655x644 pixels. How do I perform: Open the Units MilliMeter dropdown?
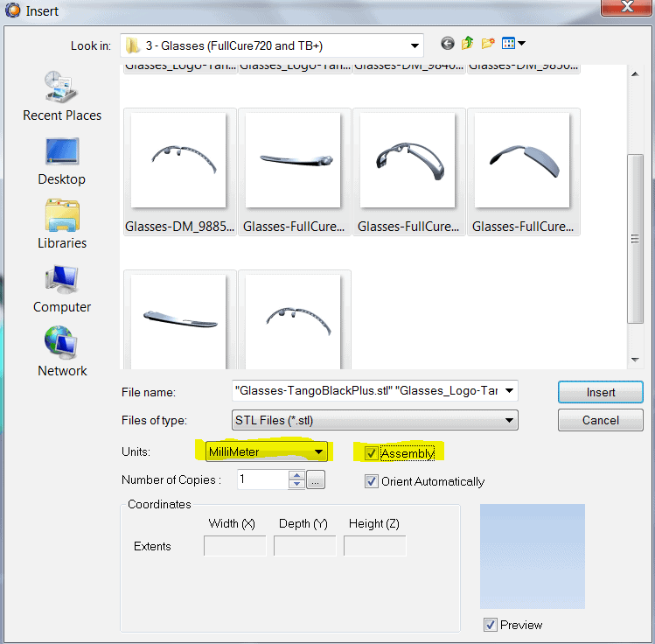320,452
